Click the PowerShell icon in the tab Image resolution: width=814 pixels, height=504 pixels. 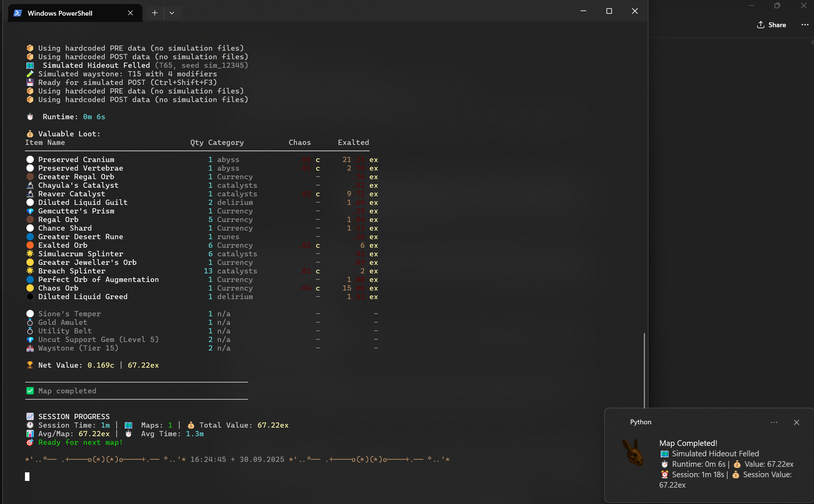coord(18,13)
